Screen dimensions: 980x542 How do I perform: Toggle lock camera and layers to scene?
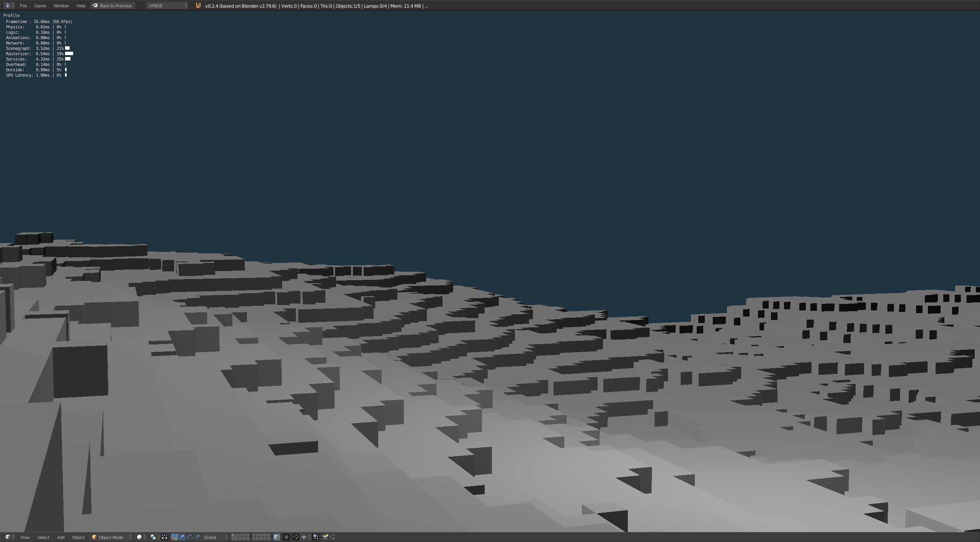click(x=277, y=537)
